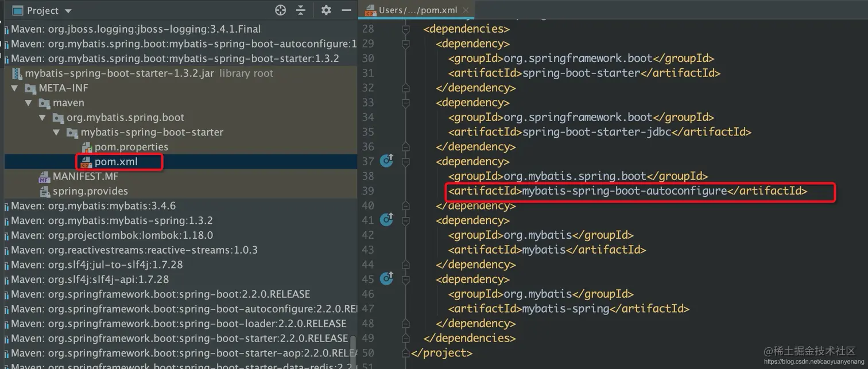Select the pom.xml editor tab
The height and width of the screenshot is (369, 868).
click(x=417, y=10)
